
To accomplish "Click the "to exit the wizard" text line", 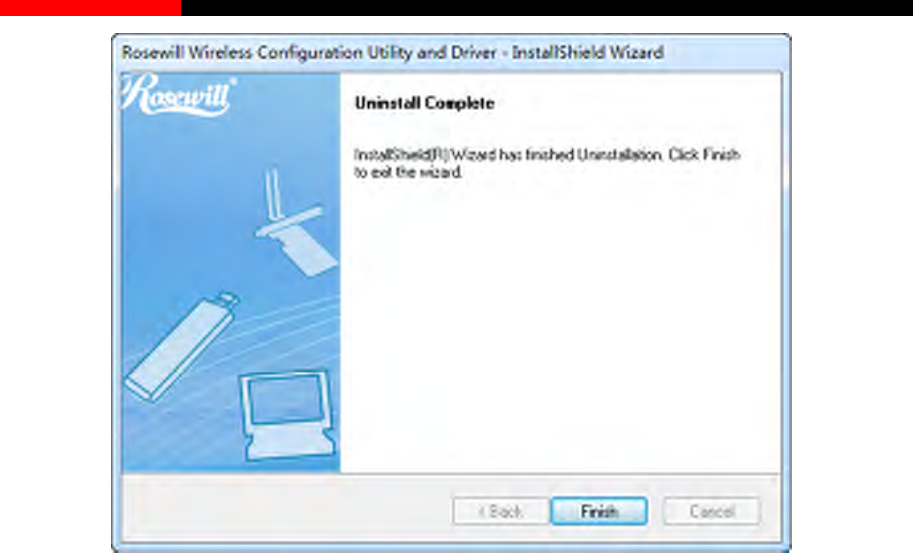I will tap(408, 172).
